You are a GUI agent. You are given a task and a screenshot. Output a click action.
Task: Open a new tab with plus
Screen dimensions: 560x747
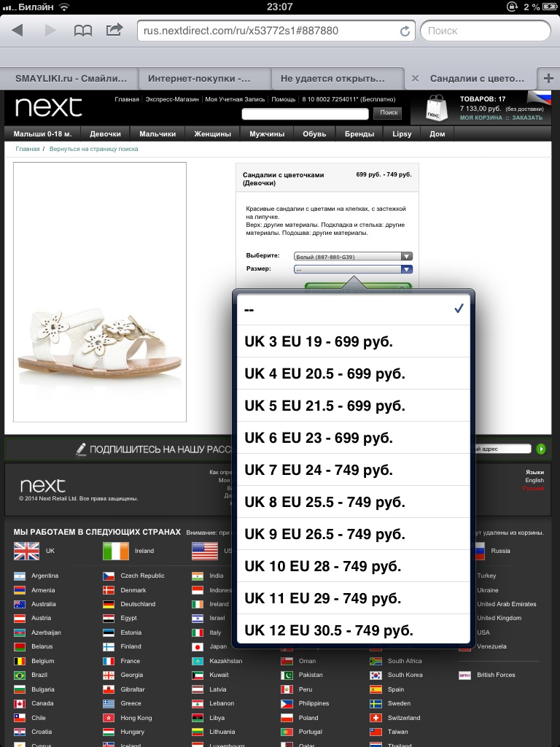(548, 78)
